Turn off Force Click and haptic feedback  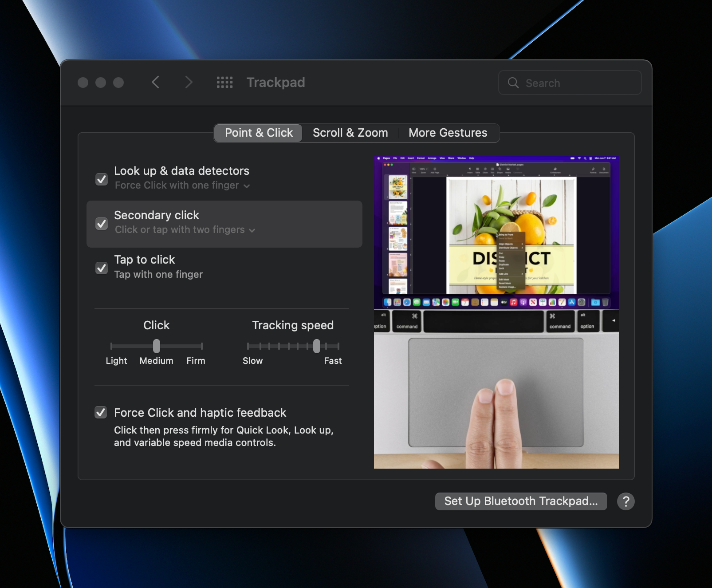[x=101, y=412]
